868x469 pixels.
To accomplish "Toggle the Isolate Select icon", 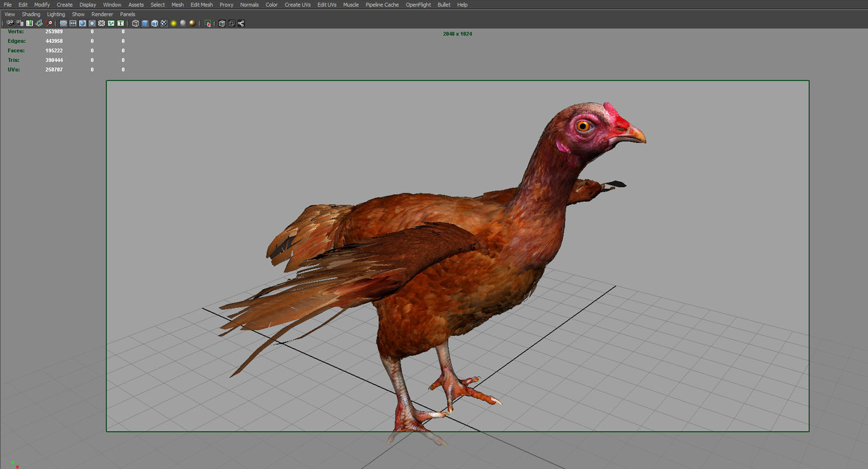I will click(x=208, y=23).
